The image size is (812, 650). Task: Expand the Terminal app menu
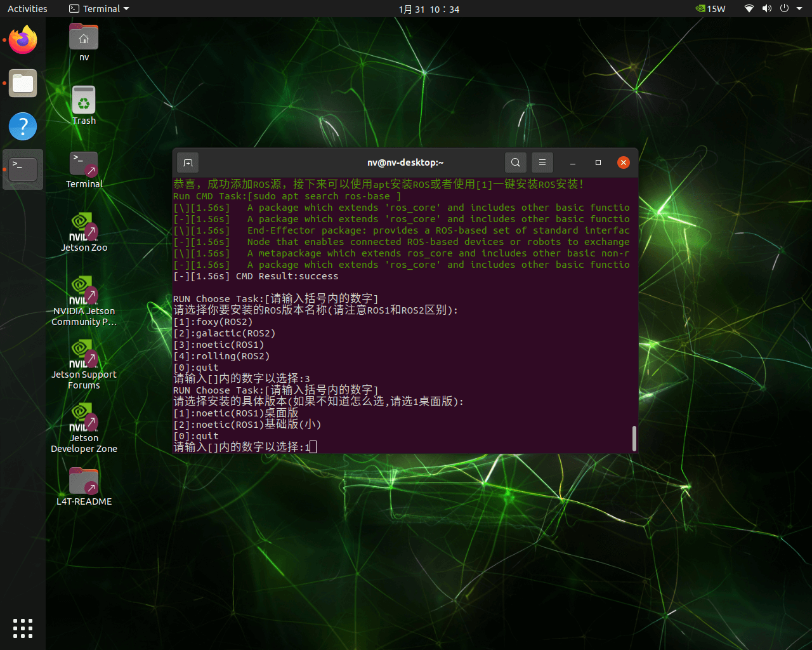tap(99, 9)
